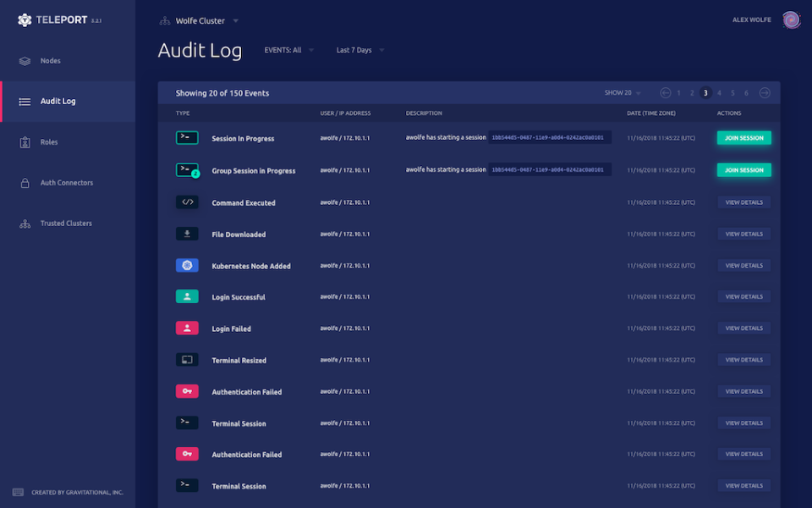Open the Last 7 Days range dropdown

pos(360,50)
